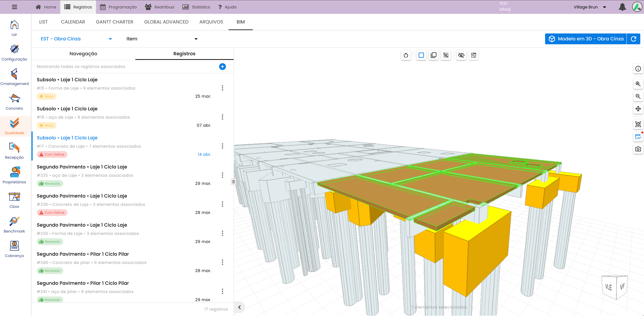Add a new registro with plus button
Viewport: 644px width, 316px height.
[x=222, y=67]
